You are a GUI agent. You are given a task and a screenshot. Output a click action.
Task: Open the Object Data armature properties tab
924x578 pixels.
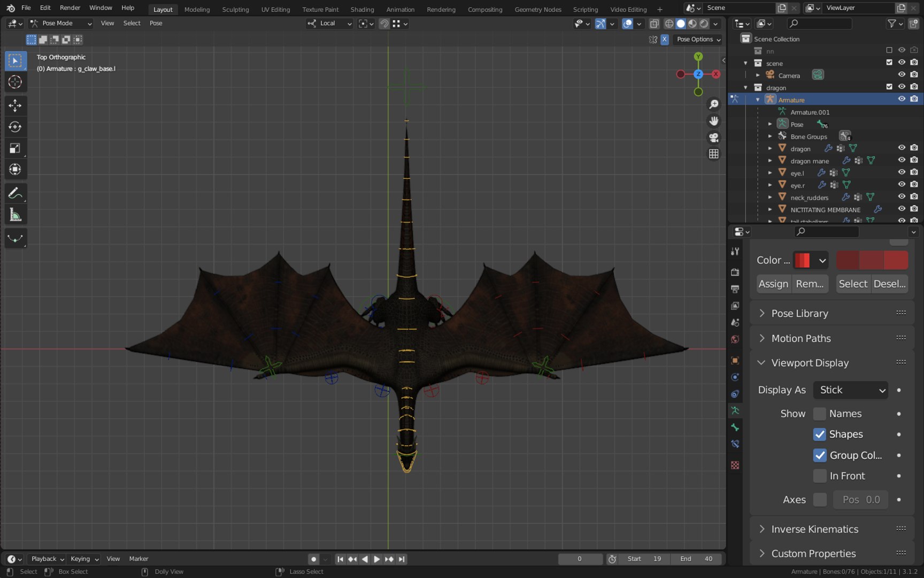pos(735,410)
